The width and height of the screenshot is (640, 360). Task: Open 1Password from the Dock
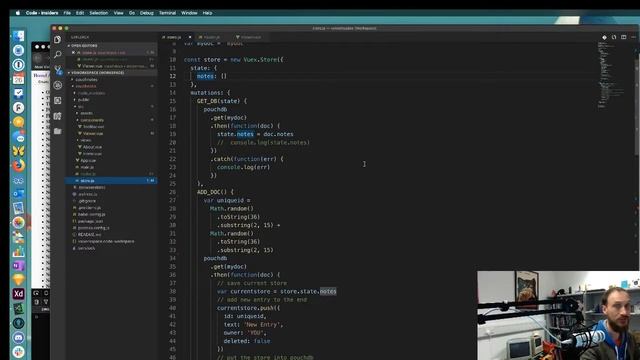coord(18,64)
